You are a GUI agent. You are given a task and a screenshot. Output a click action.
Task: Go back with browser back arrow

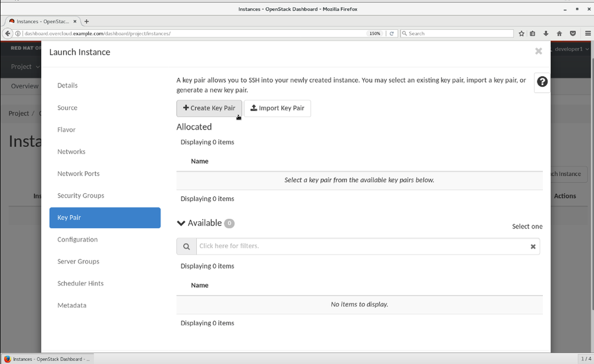(8, 33)
